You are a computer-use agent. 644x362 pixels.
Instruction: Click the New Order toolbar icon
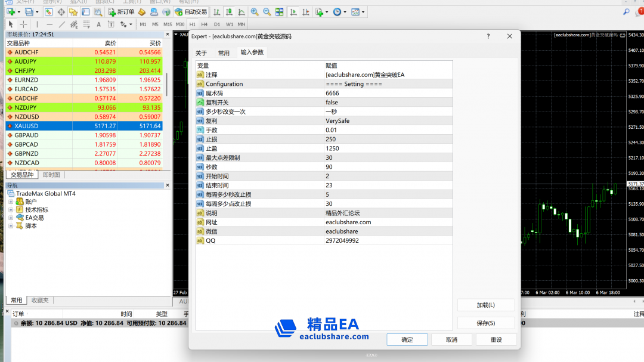[x=121, y=12]
